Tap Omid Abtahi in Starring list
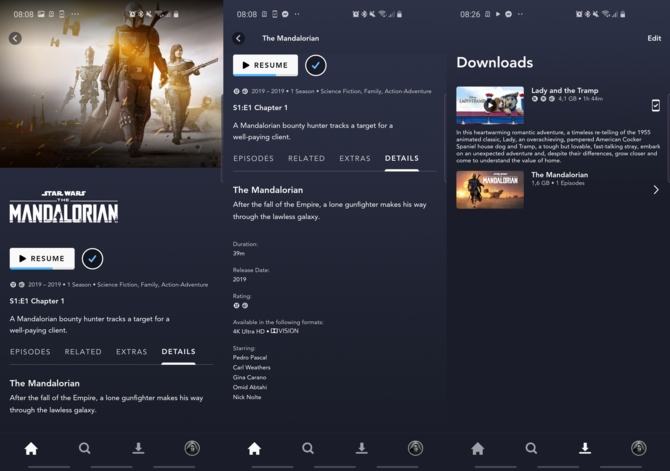670x471 pixels. click(x=250, y=387)
